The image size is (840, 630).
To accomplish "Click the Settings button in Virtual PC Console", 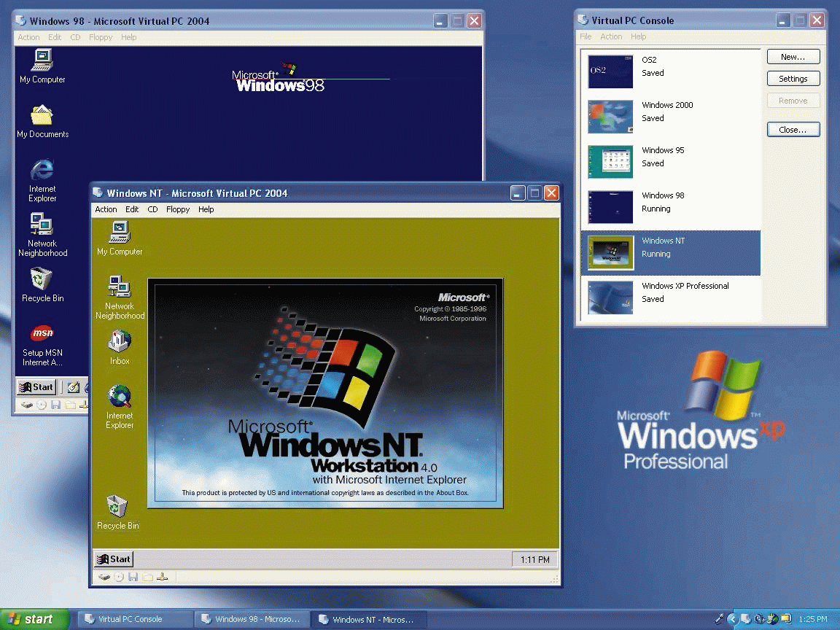I will 793,79.
